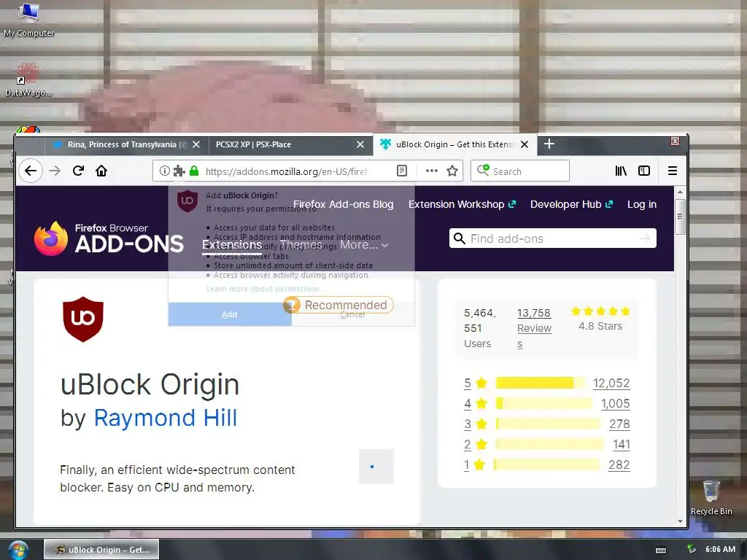
Task: Open the Library icon in toolbar
Action: click(621, 171)
